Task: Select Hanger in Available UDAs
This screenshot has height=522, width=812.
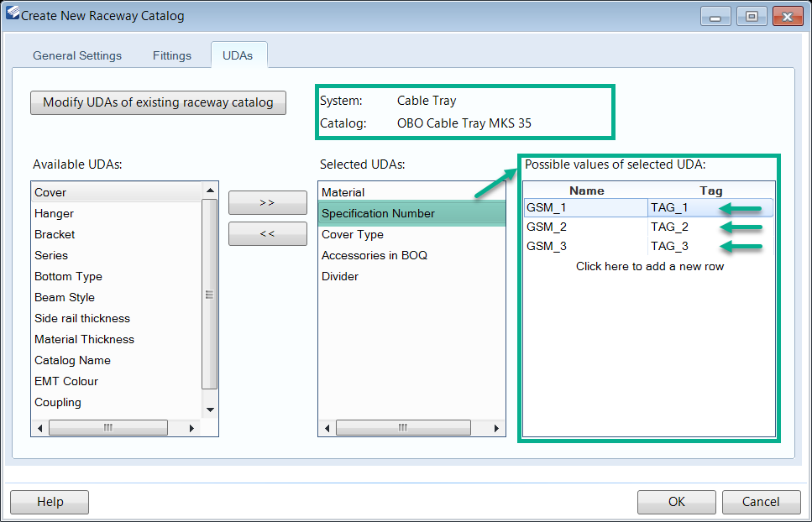Action: [x=117, y=213]
